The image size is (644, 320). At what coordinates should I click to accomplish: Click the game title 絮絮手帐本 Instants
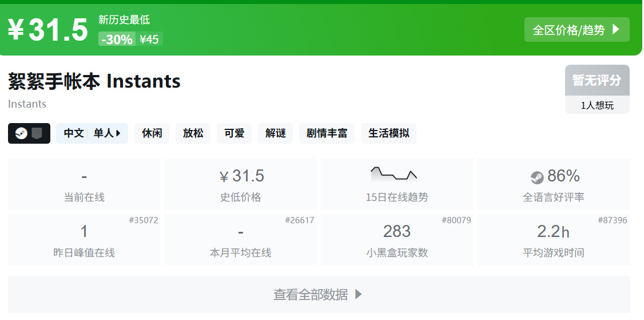coord(94,81)
